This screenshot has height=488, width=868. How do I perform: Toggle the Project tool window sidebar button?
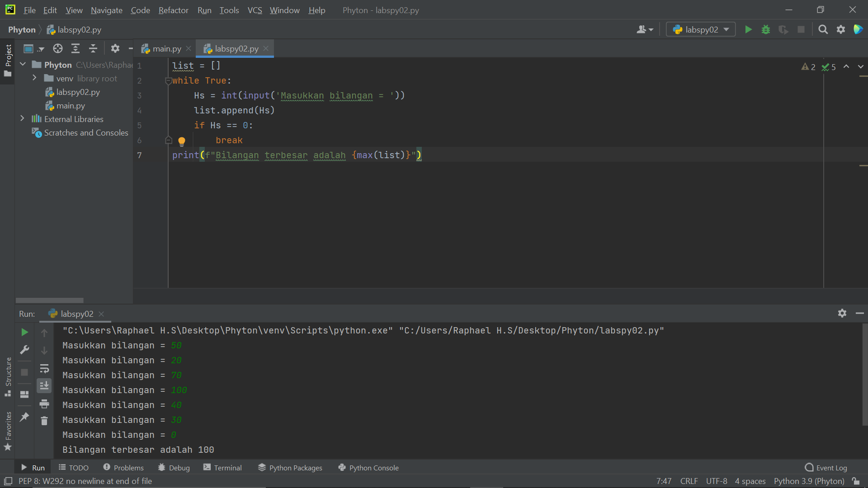pyautogui.click(x=8, y=61)
